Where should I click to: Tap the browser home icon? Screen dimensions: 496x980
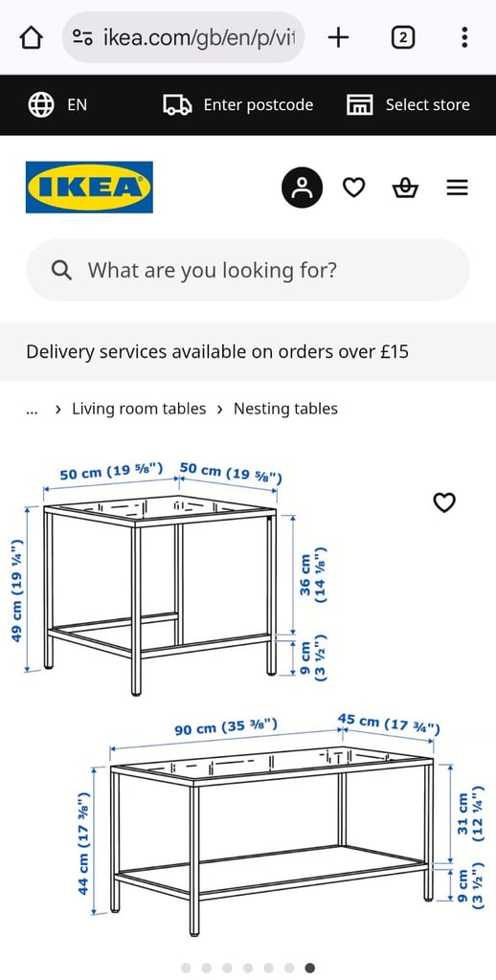coord(31,37)
